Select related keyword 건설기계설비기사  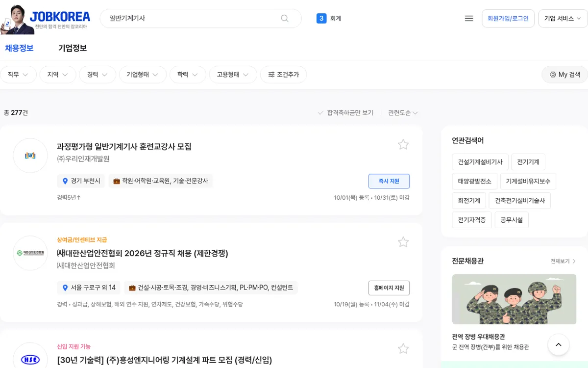(x=480, y=162)
